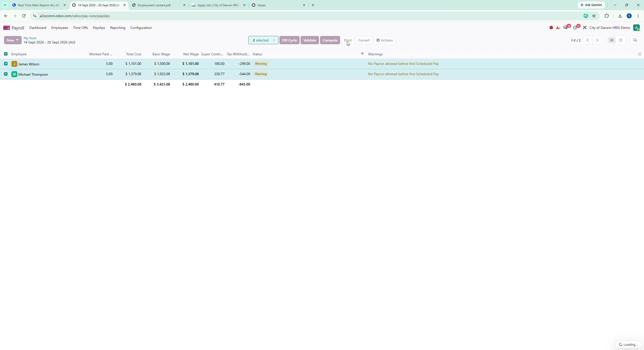This screenshot has width=644, height=350.
Task: Open Chrome downloads icon
Action: pos(620,16)
